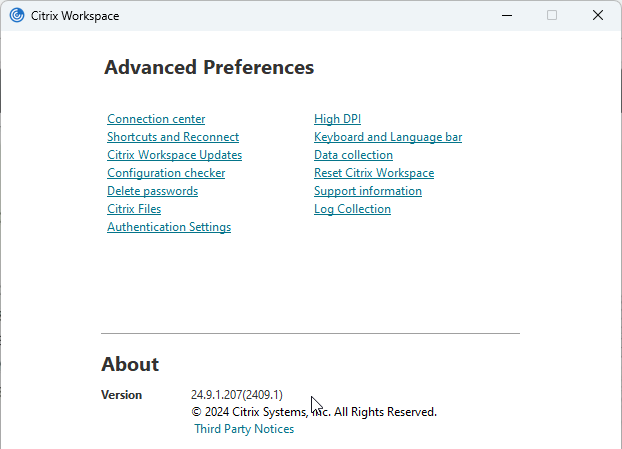This screenshot has height=449, width=622.
Task: Open Shortcuts and Reconnect settings
Action: click(x=173, y=137)
